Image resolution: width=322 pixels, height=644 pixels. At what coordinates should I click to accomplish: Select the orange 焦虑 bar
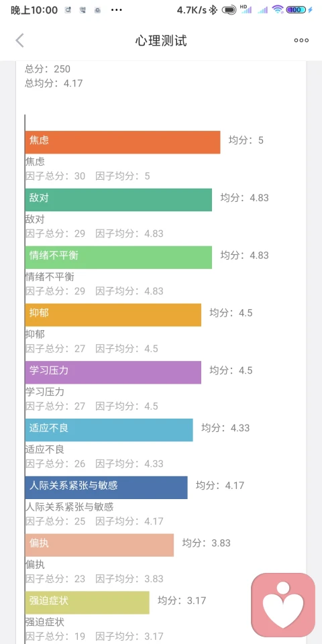pyautogui.click(x=123, y=142)
